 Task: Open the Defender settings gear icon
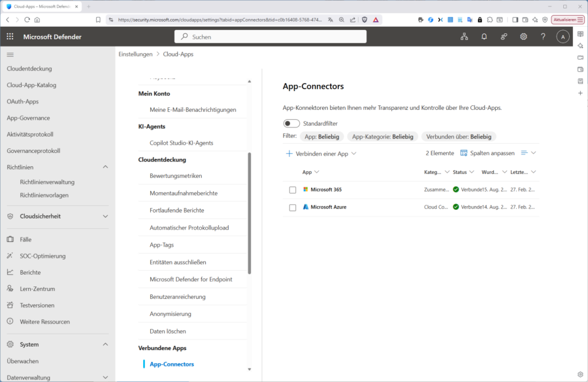pos(523,37)
